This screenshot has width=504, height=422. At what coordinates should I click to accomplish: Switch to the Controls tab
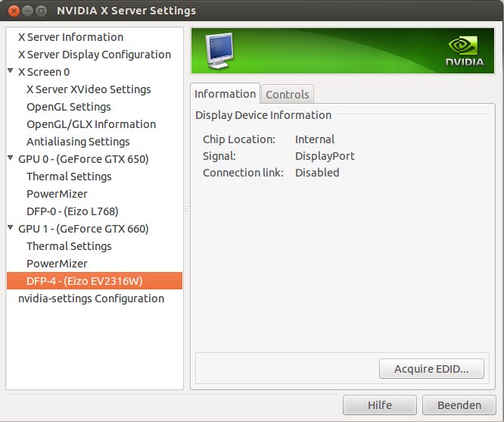point(288,95)
